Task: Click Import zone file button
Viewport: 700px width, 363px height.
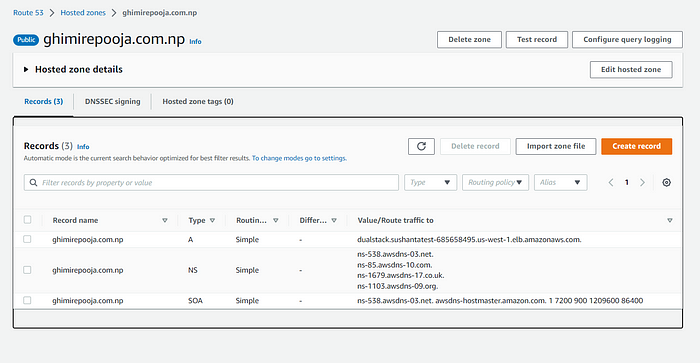Action: tap(556, 146)
